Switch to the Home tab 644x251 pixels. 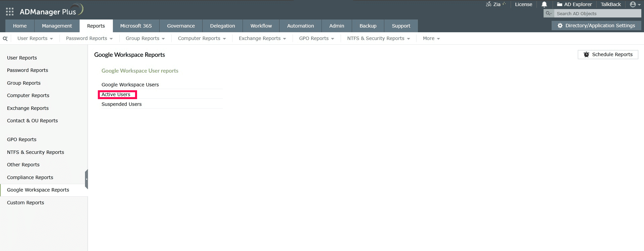[20, 26]
